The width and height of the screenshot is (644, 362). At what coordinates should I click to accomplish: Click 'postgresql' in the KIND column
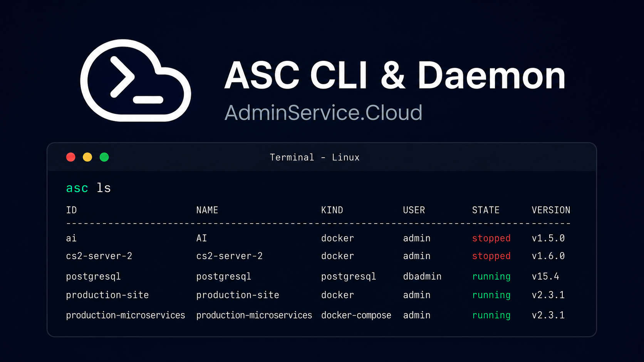(349, 277)
